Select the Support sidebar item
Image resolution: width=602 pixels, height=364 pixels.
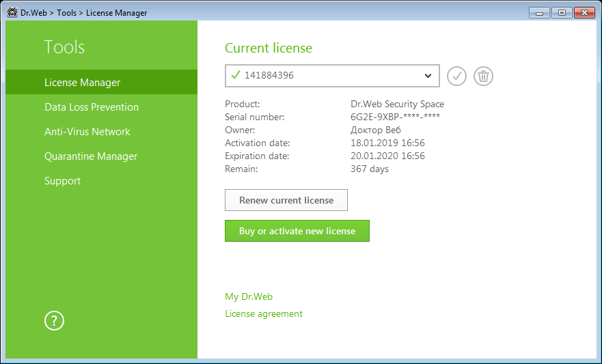101,181
